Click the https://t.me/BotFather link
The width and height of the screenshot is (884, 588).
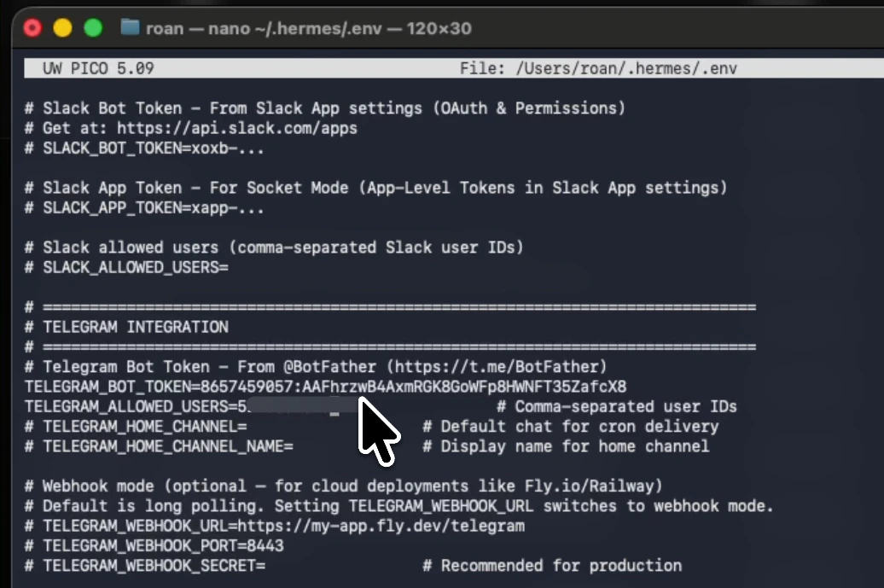coord(496,367)
